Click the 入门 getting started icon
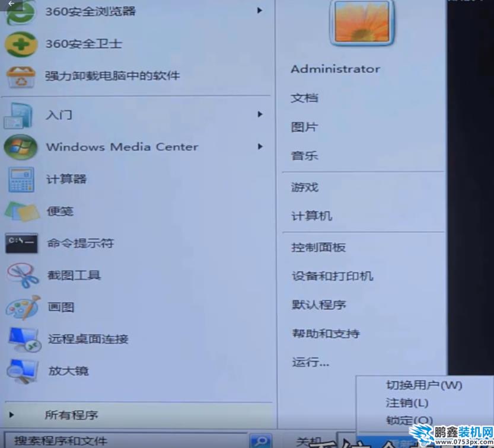The image size is (494, 448). coord(18,115)
